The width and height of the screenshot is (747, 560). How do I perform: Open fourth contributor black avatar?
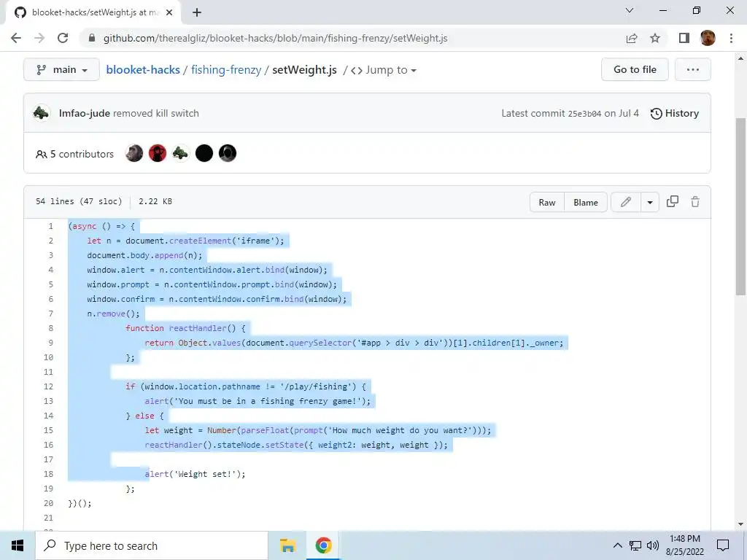click(204, 153)
